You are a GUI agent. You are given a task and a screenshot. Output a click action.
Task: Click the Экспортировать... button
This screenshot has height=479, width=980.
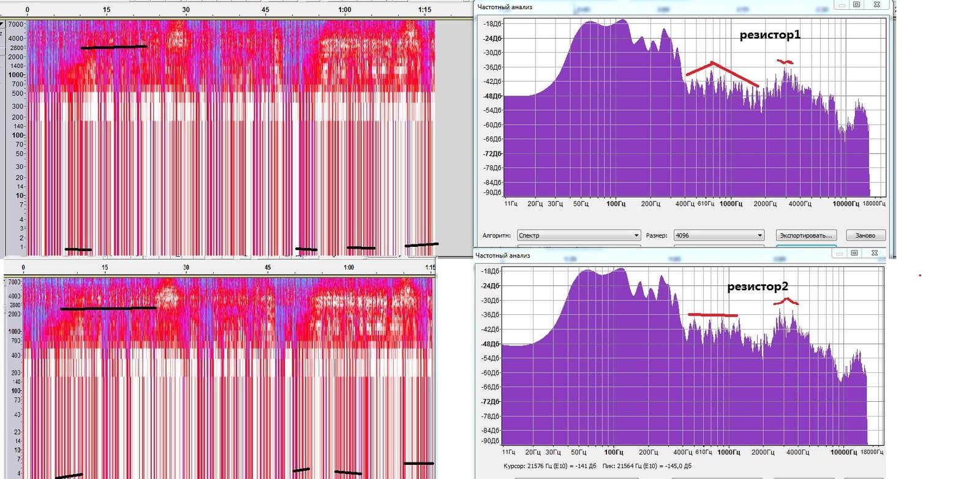[x=806, y=235]
